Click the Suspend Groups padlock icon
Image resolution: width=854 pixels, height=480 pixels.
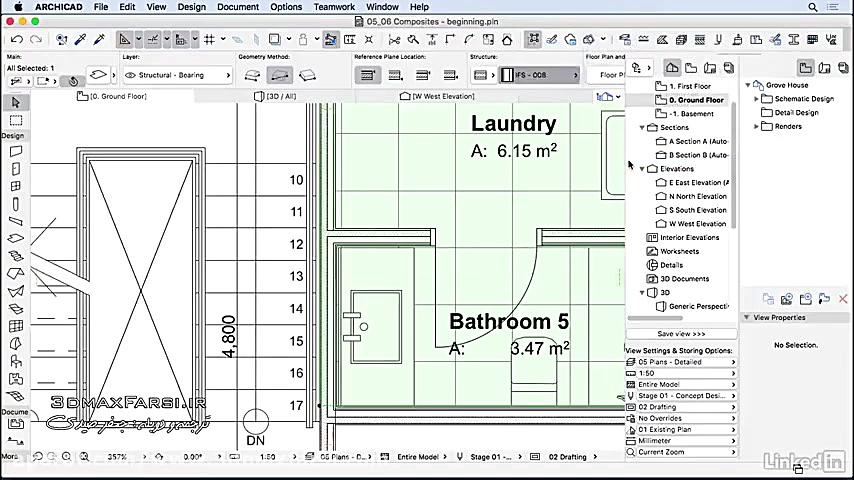pyautogui.click(x=303, y=39)
